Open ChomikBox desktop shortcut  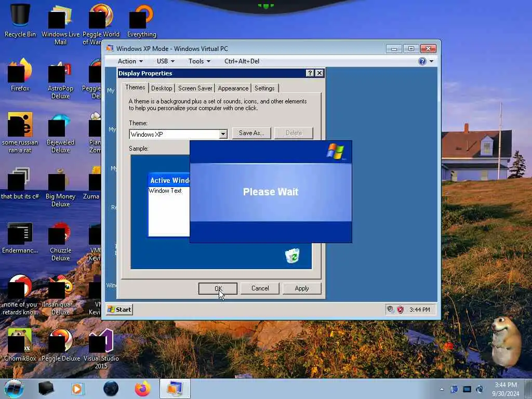tap(20, 344)
